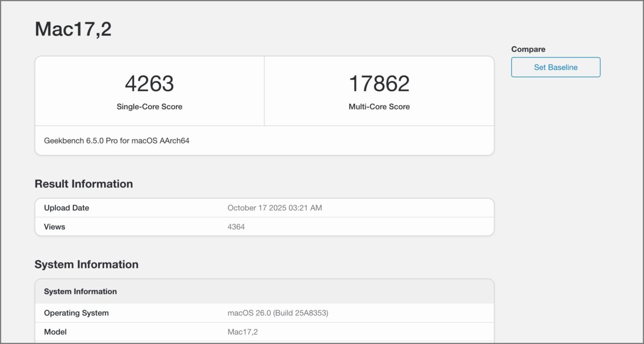Click the October 17 2025 upload timestamp
The image size is (644, 344).
(274, 208)
